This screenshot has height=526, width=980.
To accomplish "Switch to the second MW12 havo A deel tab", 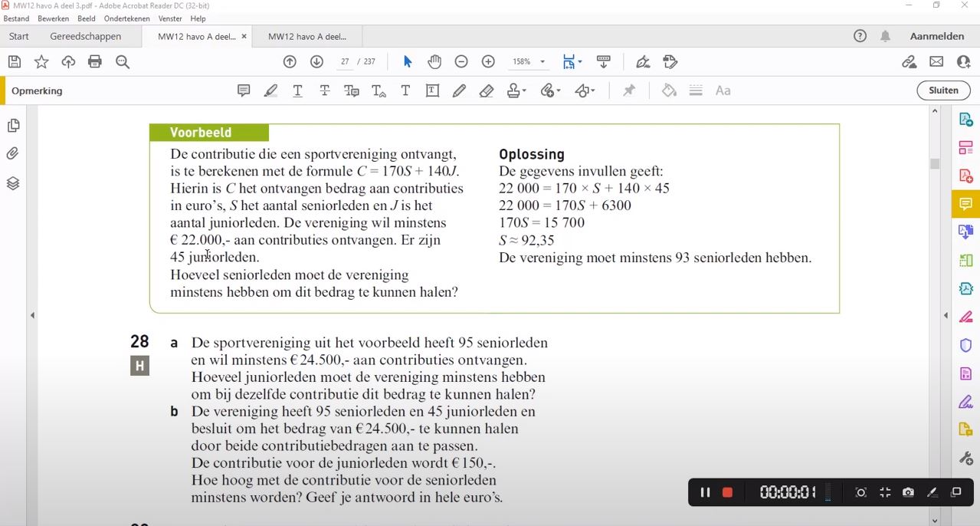I will tap(307, 36).
